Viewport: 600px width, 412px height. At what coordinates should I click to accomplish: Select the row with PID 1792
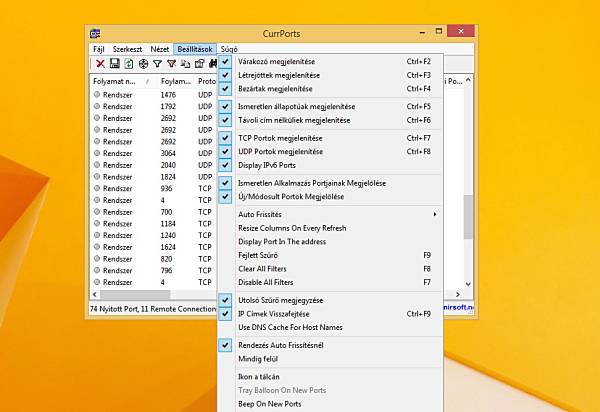tap(154, 106)
